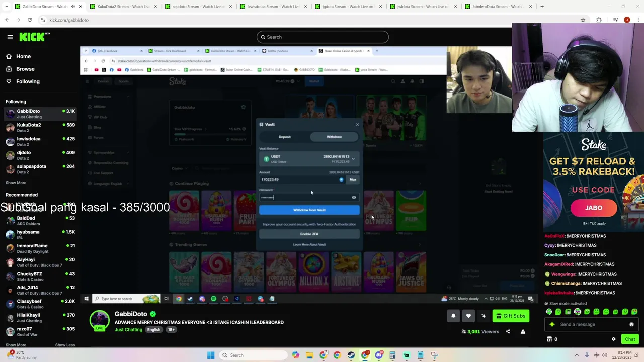Click the GabbiDoto channel avatar
Viewport: 644px width, 362px height.
click(100, 320)
